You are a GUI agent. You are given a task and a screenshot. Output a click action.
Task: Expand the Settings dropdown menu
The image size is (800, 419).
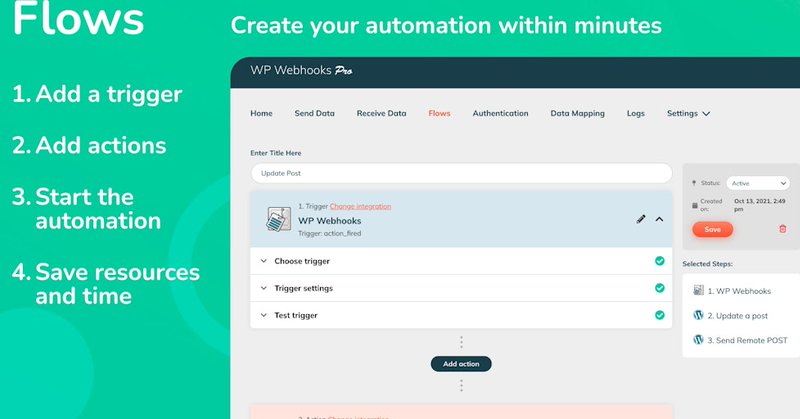click(688, 113)
